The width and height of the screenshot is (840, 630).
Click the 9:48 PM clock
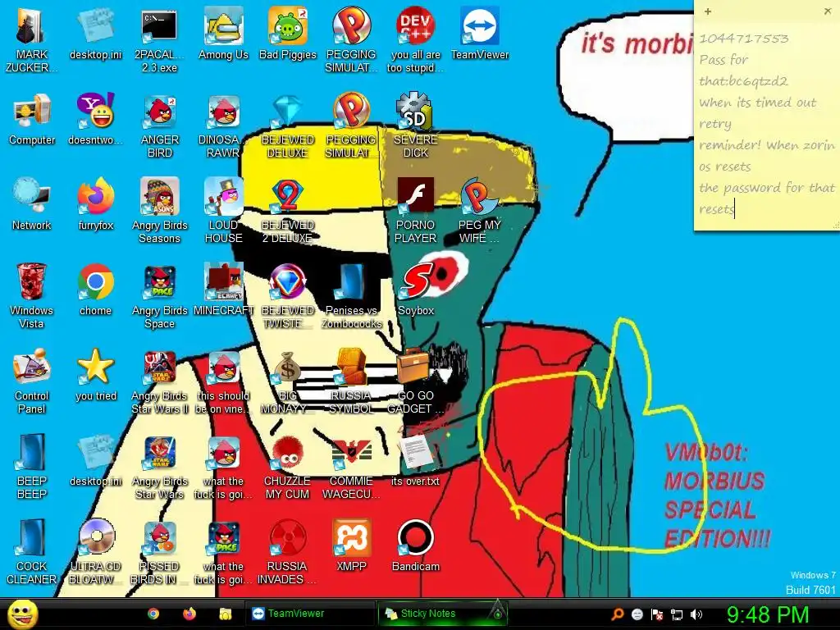(x=768, y=614)
